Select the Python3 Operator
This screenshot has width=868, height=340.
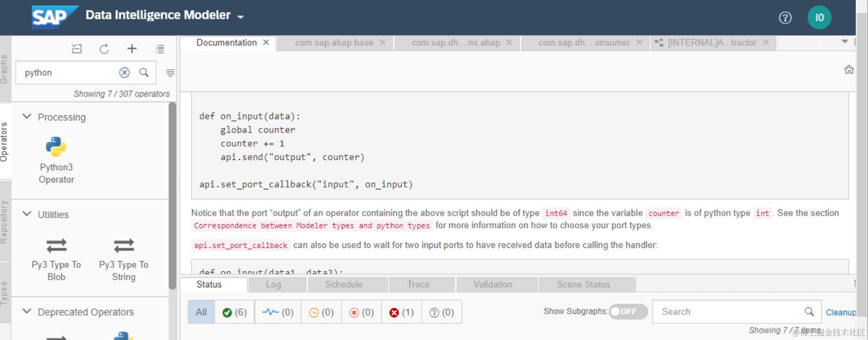[56, 160]
